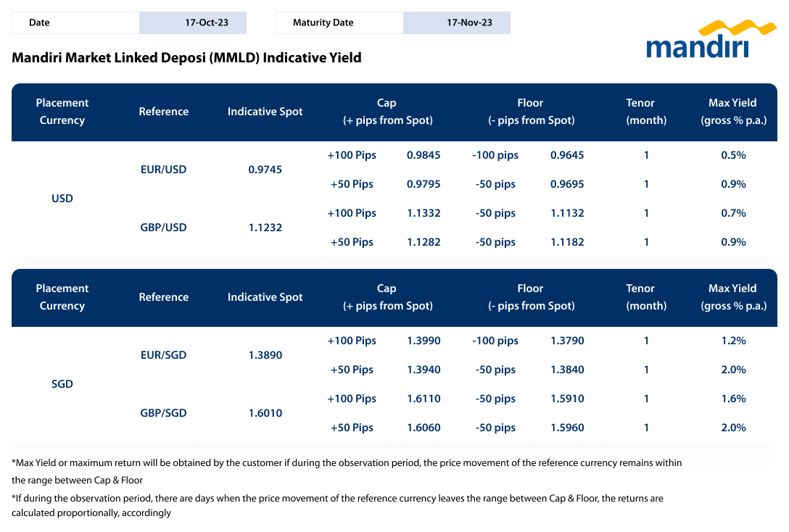Click the GBP/SGD reference pair
Screen dimensions: 789x532
coord(164,413)
